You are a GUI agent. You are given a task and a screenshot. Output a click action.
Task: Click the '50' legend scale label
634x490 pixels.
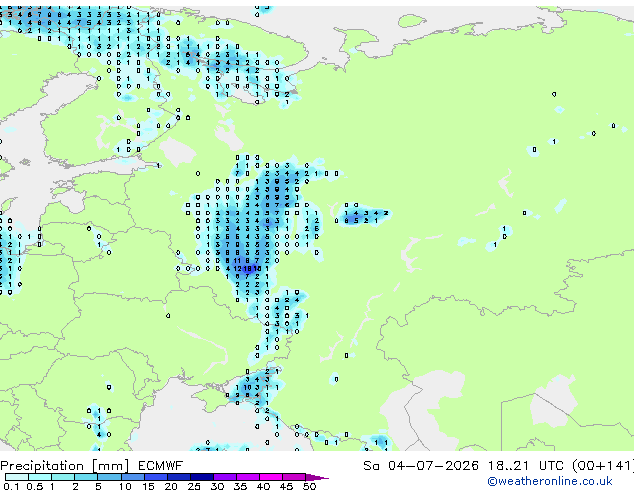click(309, 486)
